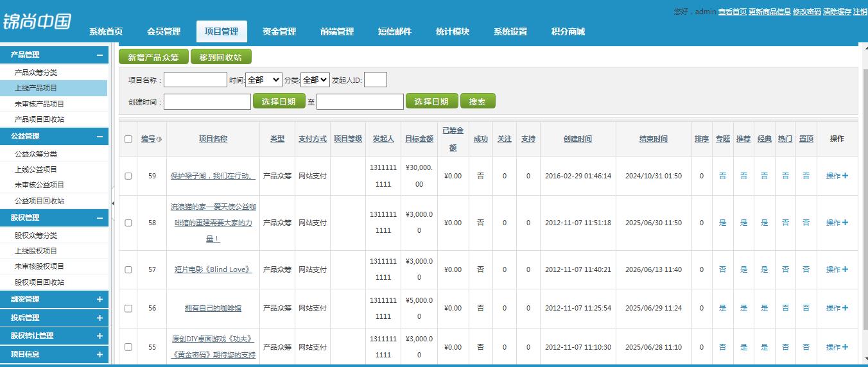The image size is (868, 367).
Task: Toggle the select-all checkbox in table header
Action: (128, 139)
